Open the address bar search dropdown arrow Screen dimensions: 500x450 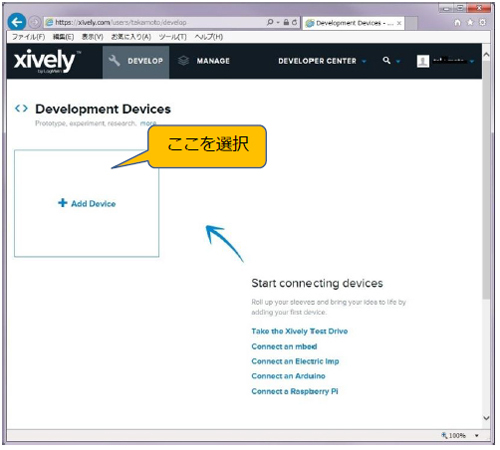[278, 23]
